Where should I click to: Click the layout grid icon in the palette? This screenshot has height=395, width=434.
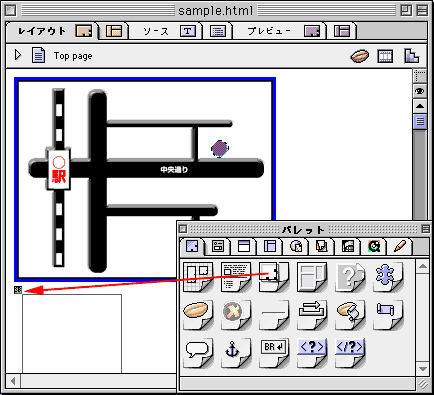198,277
